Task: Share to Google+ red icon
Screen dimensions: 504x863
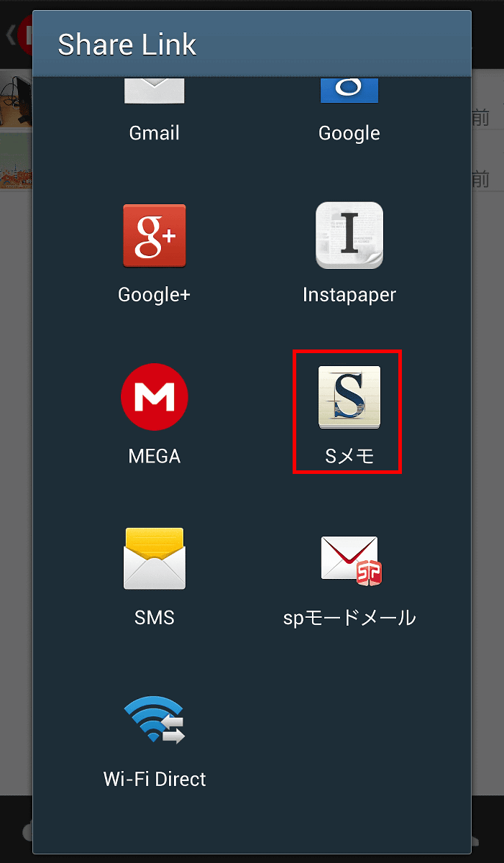Action: pyautogui.click(x=155, y=236)
